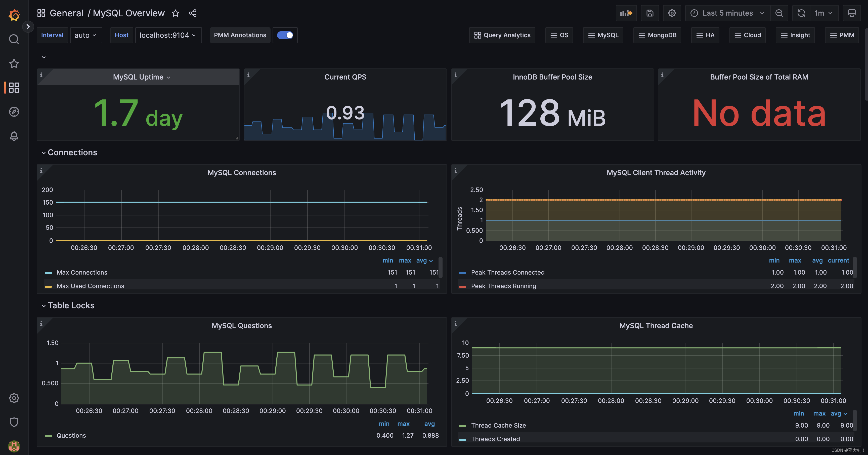The height and width of the screenshot is (455, 868).
Task: Open the MySQL dashboards menu
Action: 603,35
